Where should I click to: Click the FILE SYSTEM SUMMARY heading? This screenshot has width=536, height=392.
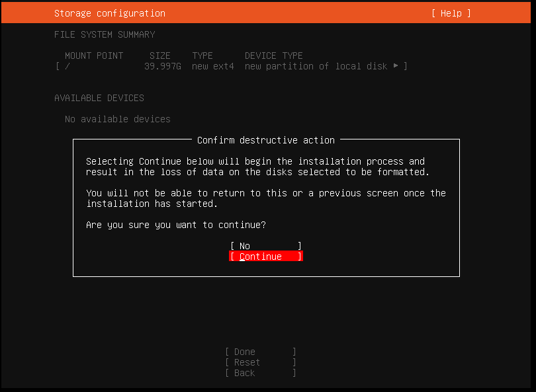click(x=105, y=34)
